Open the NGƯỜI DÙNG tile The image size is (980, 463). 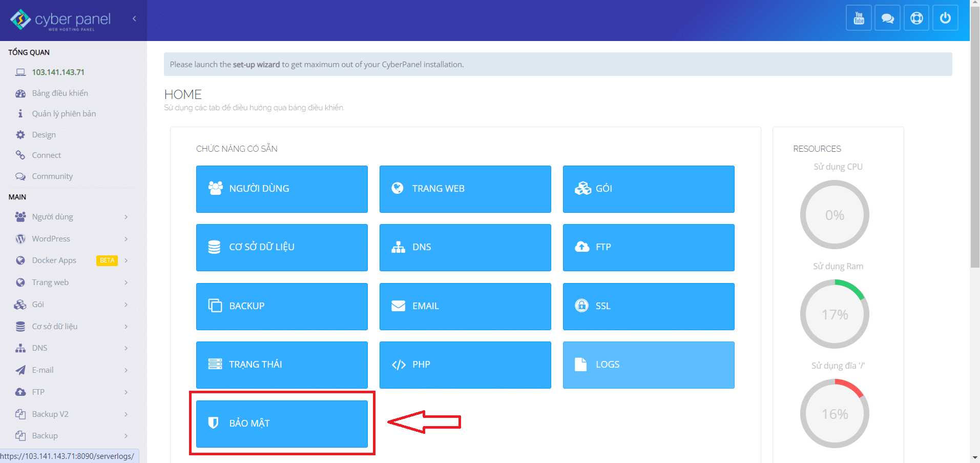click(x=282, y=189)
